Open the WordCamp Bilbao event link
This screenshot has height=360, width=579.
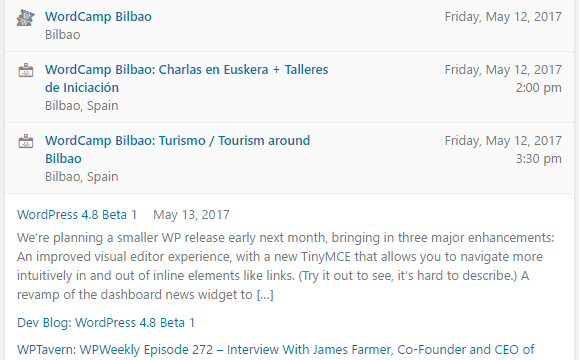(98, 17)
